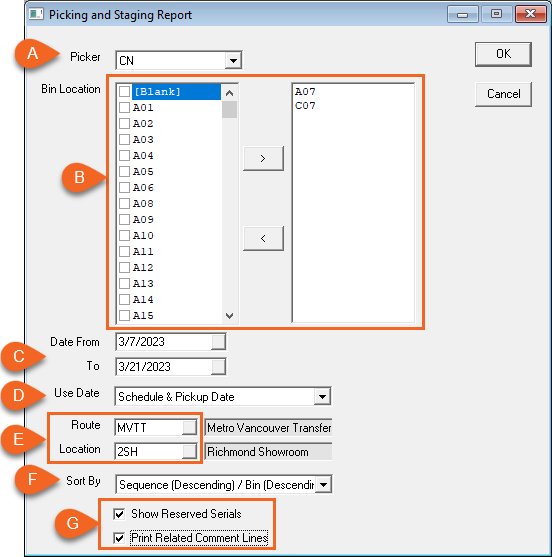Click the bin list scroll-up arrow

[229, 93]
